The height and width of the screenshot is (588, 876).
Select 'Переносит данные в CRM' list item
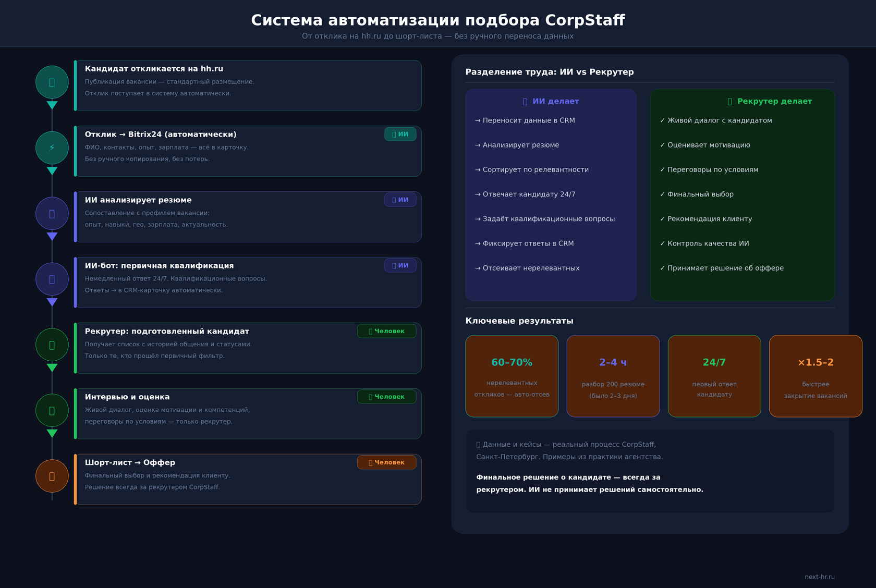click(525, 120)
